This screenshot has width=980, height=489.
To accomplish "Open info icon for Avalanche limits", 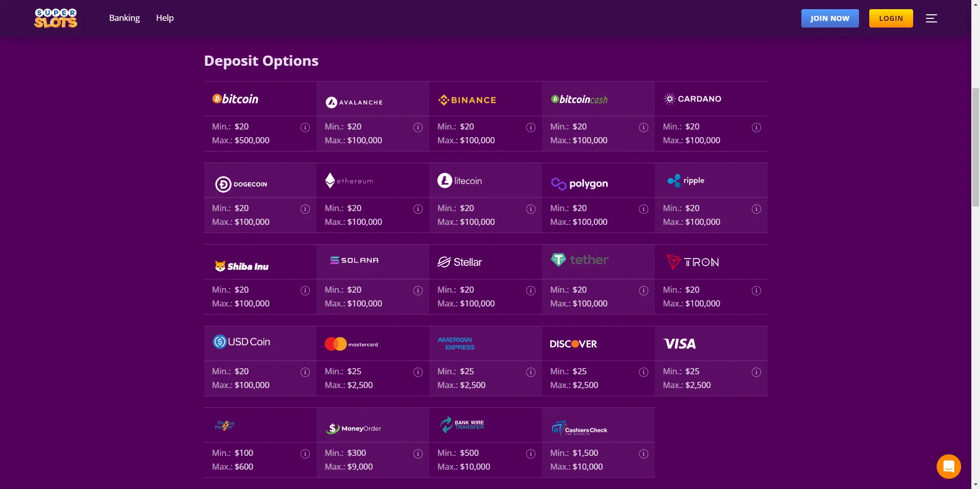I will (x=418, y=127).
